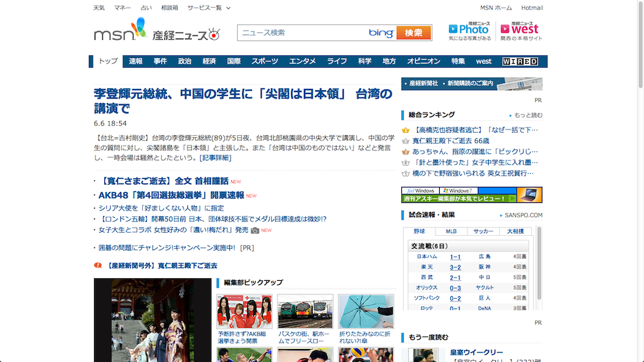Click the Windows 7 ASCII review banner
644x362 pixels.
click(471, 195)
